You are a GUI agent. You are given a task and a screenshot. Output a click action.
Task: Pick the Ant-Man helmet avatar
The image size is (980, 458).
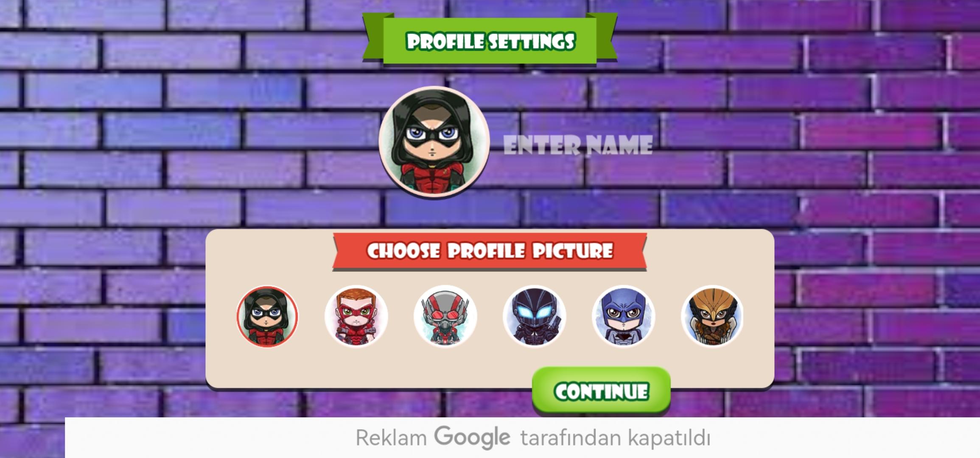click(445, 316)
